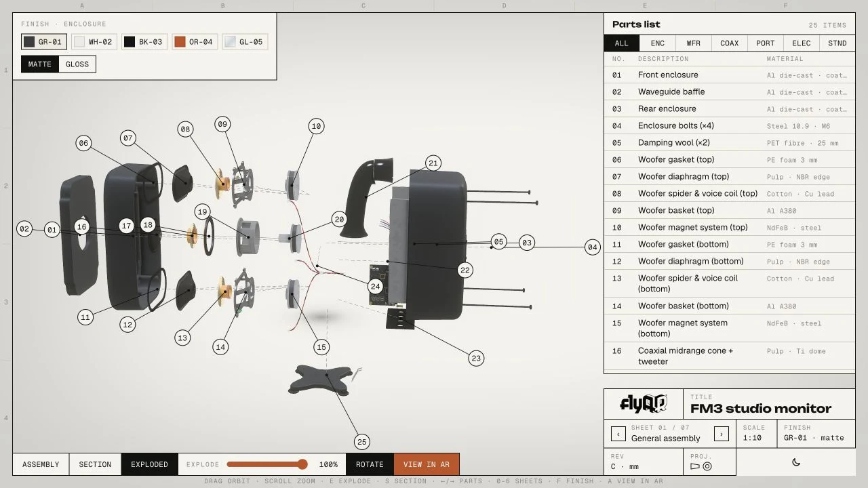Choose GL-05 finish swatch

coord(245,42)
